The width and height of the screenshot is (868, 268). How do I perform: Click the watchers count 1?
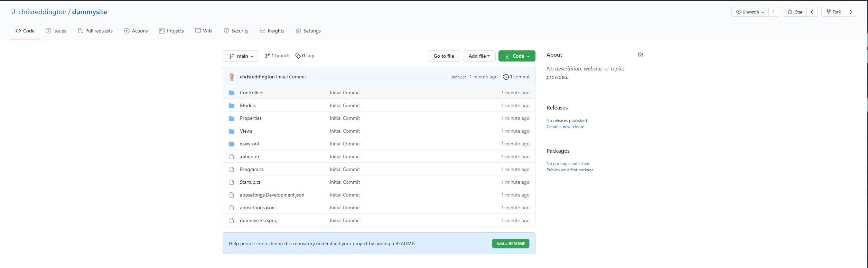tap(774, 12)
